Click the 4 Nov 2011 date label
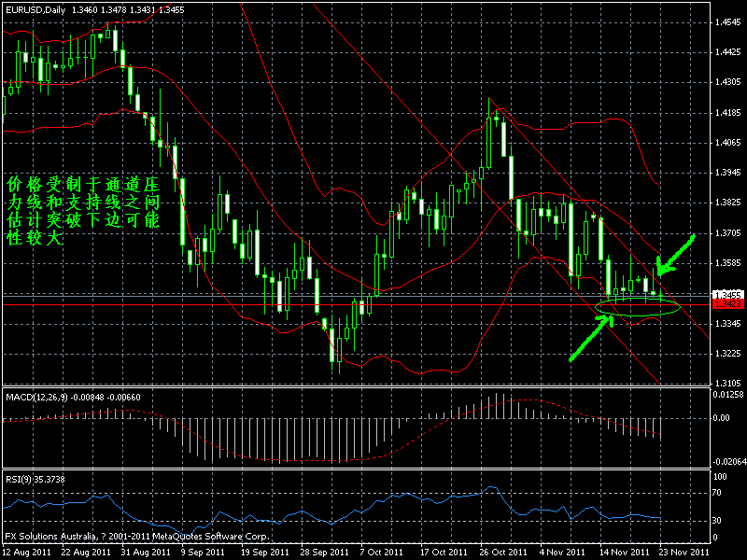 [563, 553]
